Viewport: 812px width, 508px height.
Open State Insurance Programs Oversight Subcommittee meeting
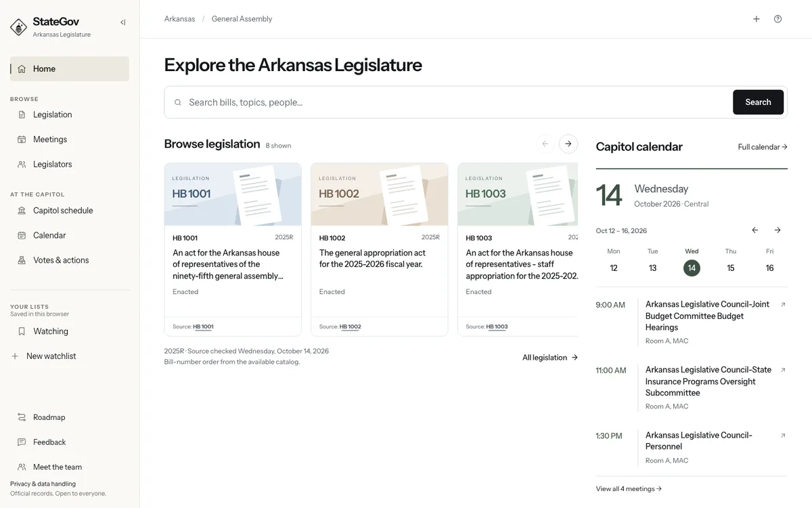(x=708, y=381)
